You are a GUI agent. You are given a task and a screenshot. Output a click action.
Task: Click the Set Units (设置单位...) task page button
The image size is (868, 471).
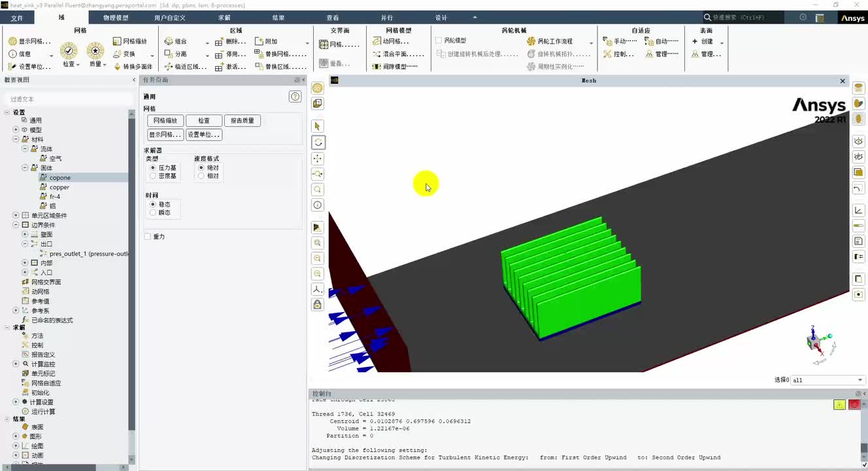(x=204, y=135)
